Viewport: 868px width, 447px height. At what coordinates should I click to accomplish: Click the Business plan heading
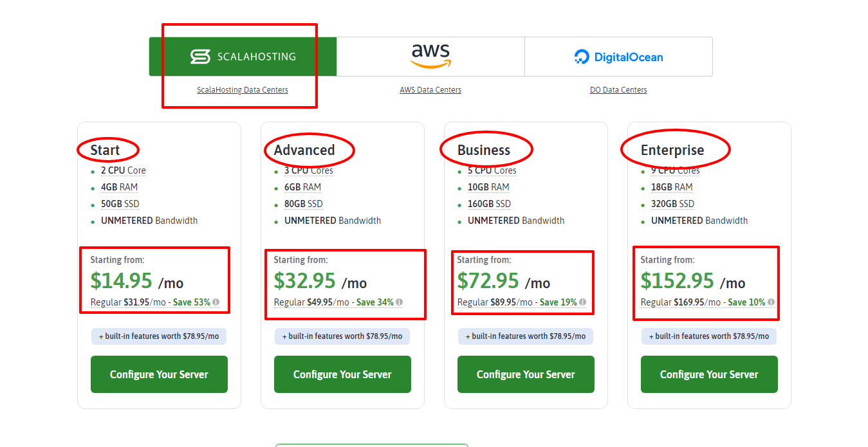pos(484,151)
